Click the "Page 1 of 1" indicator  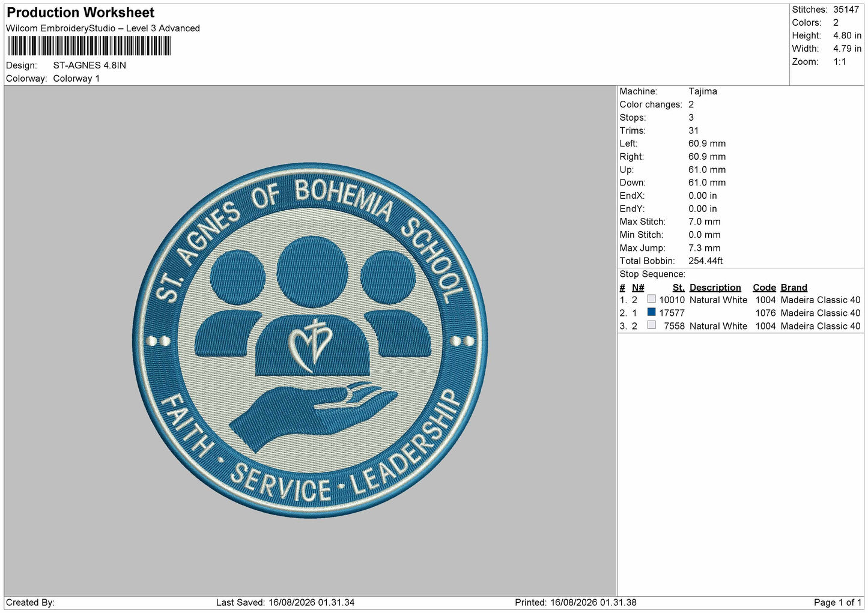click(x=837, y=603)
